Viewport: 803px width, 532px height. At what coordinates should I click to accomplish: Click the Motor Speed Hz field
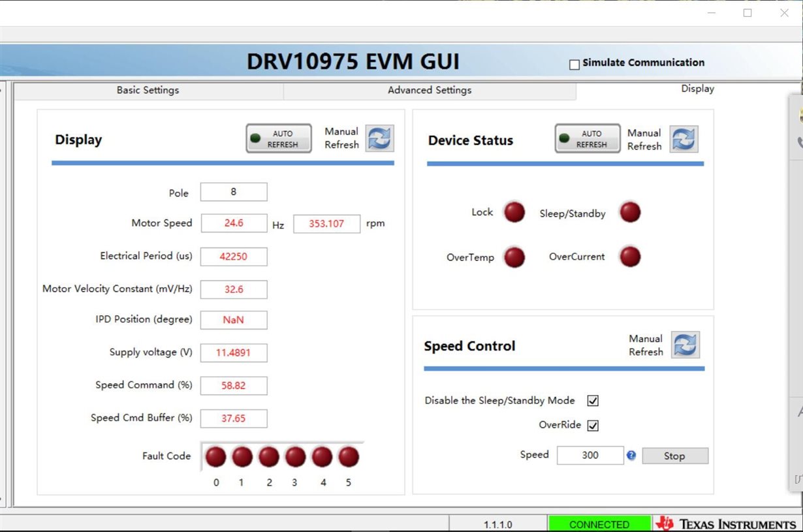234,223
